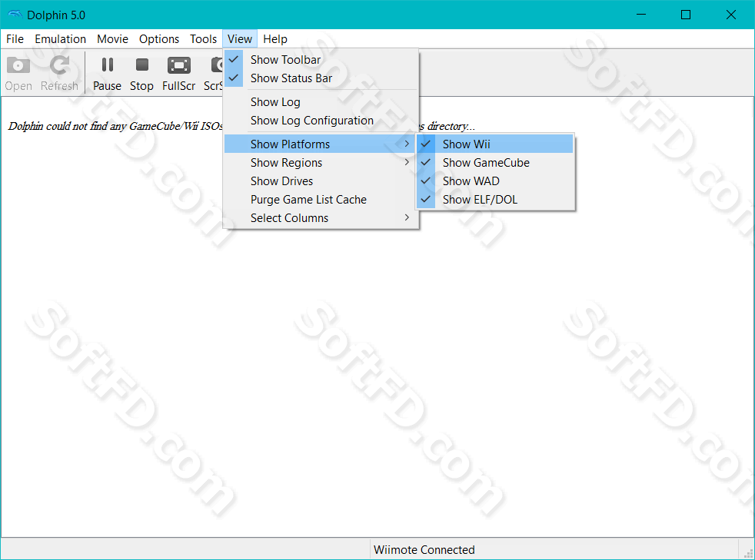Choose Show Drives in View menu

pyautogui.click(x=321, y=181)
